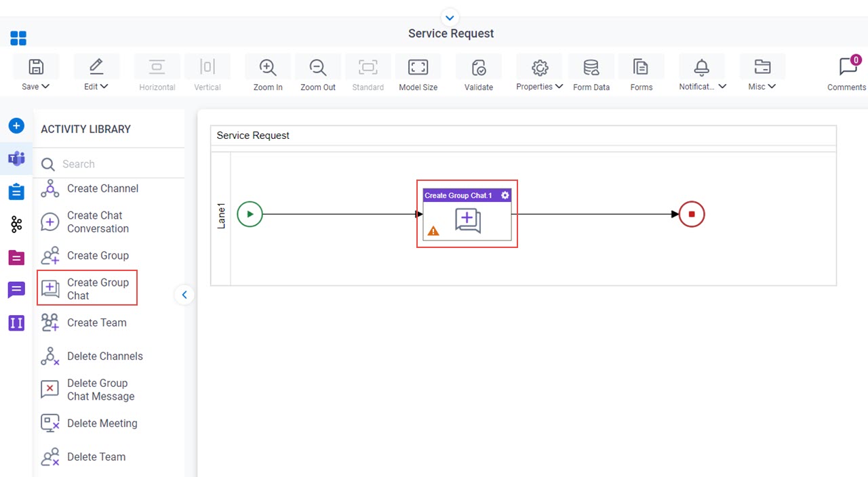Click the Save toolbar icon

coord(36,66)
